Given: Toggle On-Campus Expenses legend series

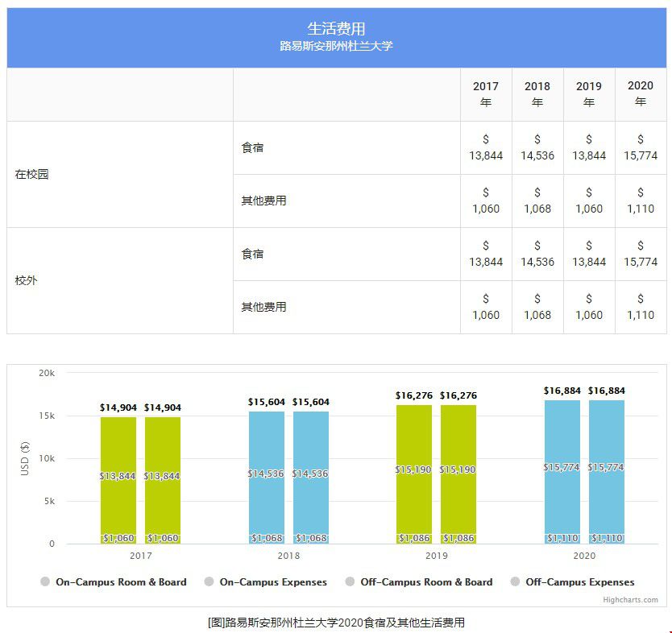Looking at the screenshot, I should (266, 582).
